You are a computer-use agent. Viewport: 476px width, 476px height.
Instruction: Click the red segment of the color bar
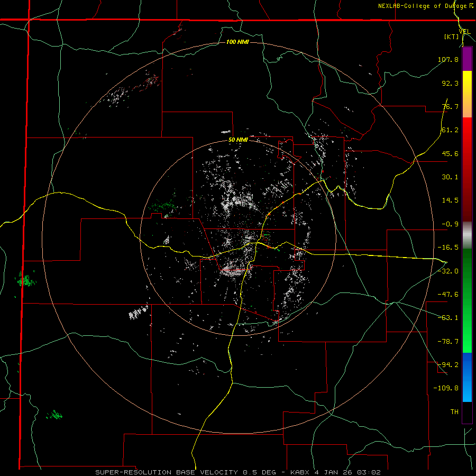[467, 170]
